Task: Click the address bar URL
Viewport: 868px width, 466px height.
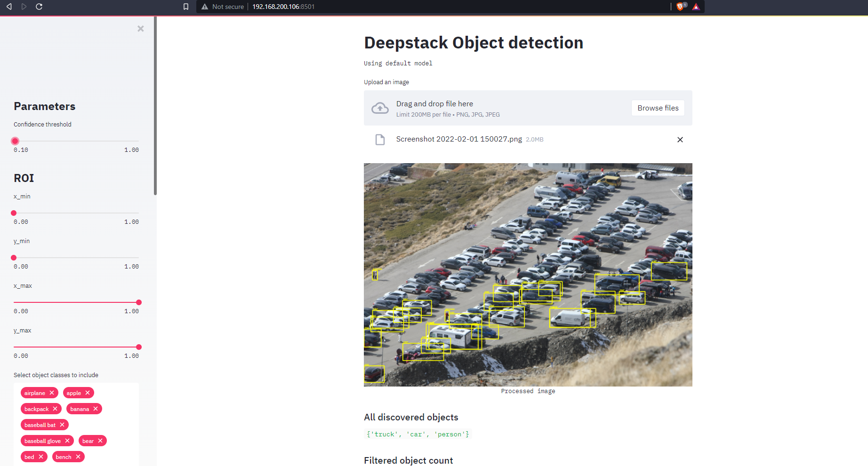Action: click(x=283, y=7)
